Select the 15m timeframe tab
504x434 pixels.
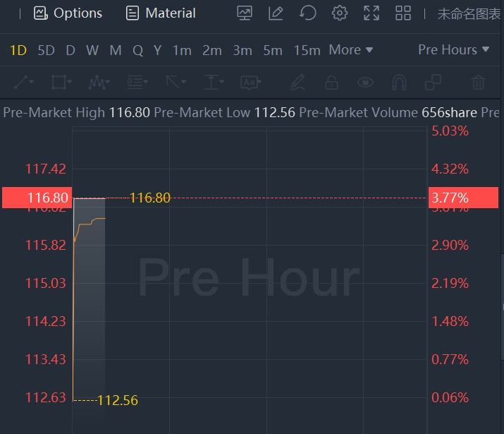[307, 50]
